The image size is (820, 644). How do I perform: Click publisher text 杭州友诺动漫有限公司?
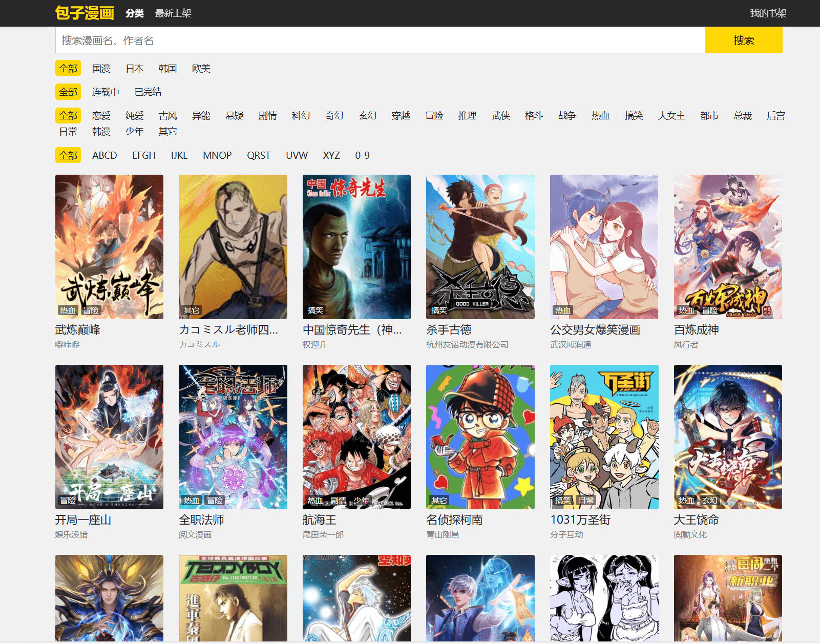[468, 345]
